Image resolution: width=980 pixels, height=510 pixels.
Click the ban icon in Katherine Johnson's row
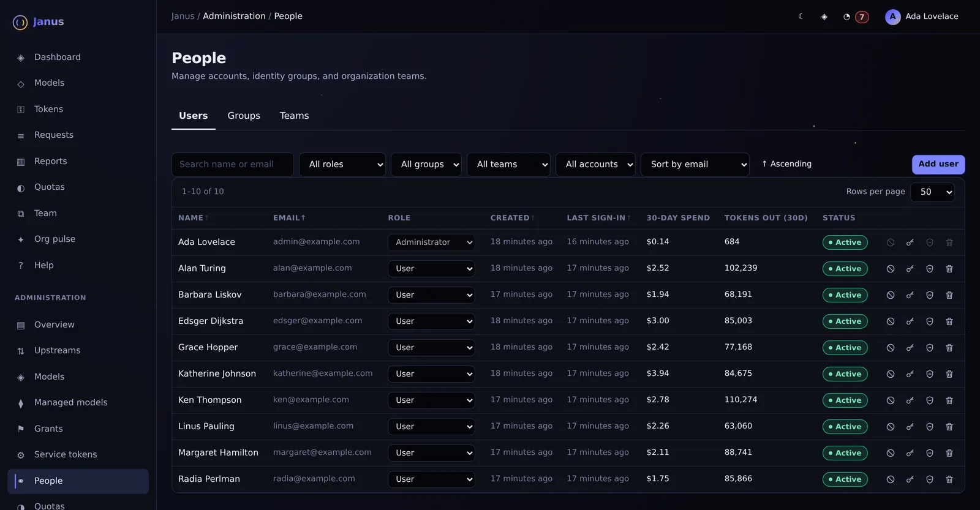(x=891, y=374)
